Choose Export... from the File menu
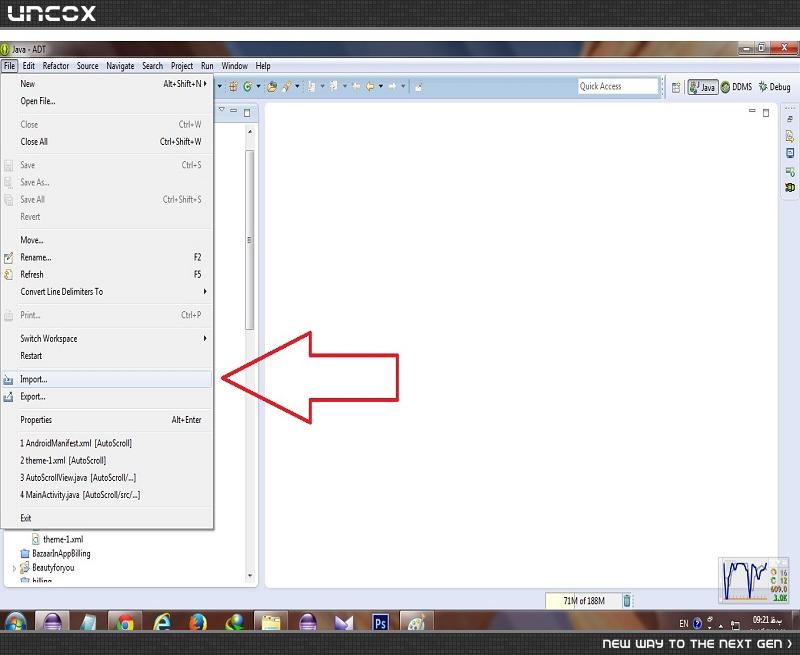The width and height of the screenshot is (800, 655). click(x=107, y=396)
